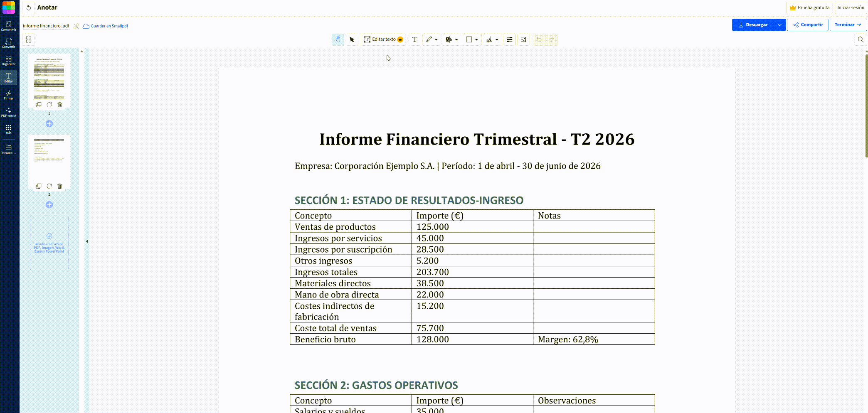
Task: Click Guardar en Smallpdf link
Action: coord(106,26)
